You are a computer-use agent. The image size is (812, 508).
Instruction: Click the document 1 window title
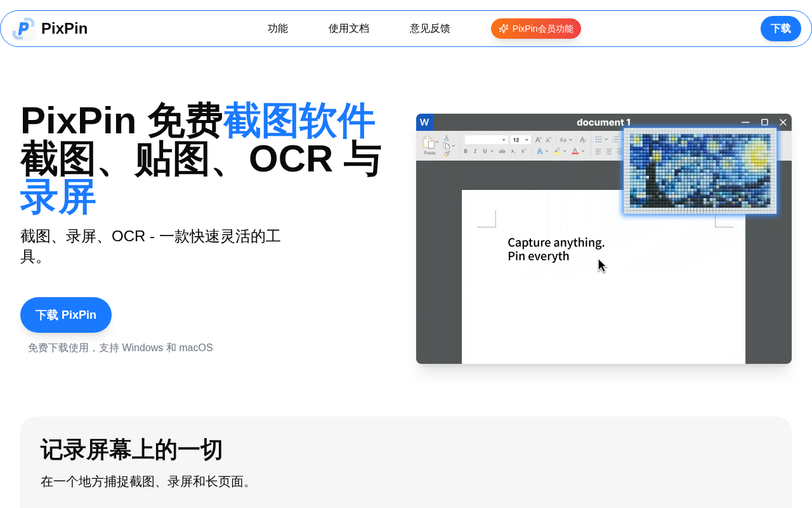[603, 123]
